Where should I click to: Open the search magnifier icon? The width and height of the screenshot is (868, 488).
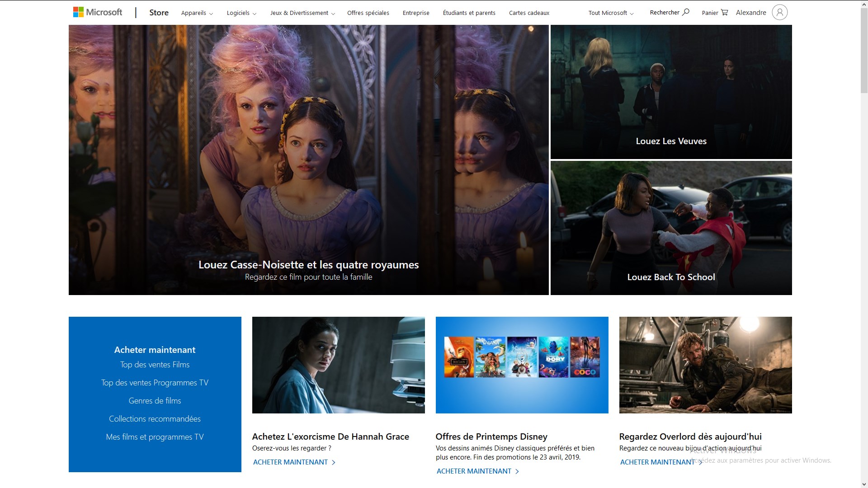[x=686, y=12]
